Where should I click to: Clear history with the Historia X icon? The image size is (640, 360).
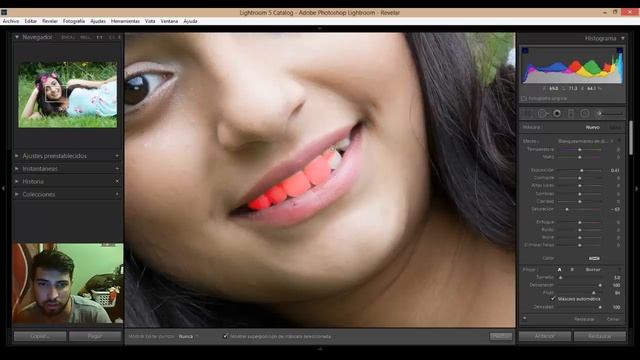tap(117, 181)
